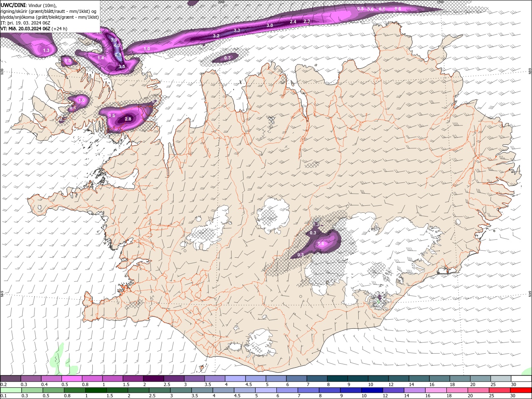Click the bright red swatch ending the lower scale

521,390
